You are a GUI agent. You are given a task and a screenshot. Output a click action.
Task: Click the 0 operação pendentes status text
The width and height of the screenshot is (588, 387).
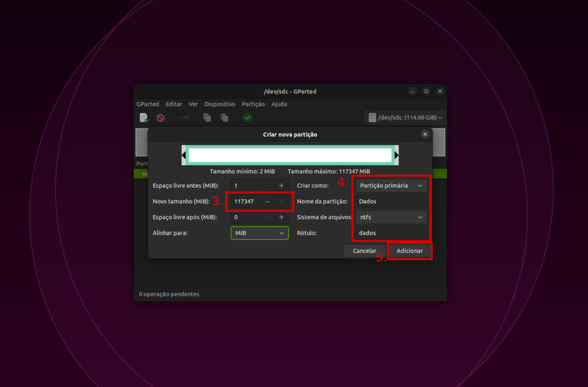click(x=169, y=294)
